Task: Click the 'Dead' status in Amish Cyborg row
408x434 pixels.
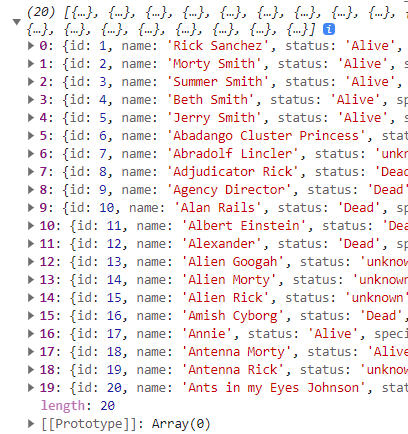Action: point(381,316)
